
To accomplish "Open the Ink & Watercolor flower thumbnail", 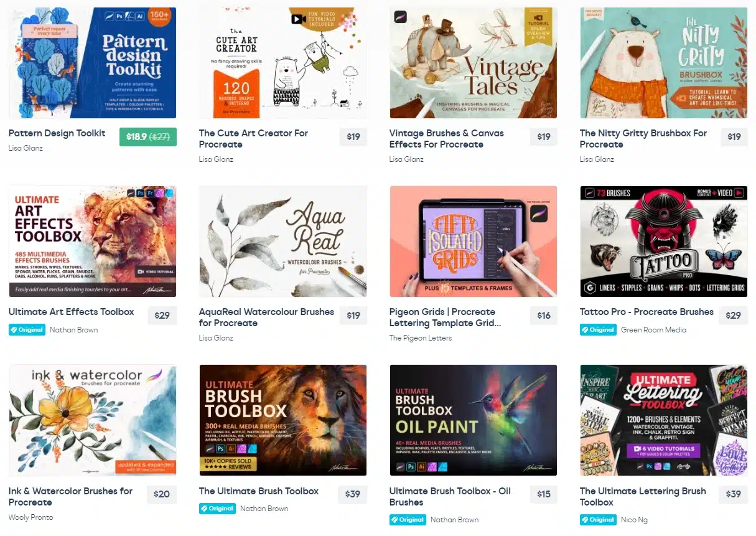I will (x=92, y=420).
